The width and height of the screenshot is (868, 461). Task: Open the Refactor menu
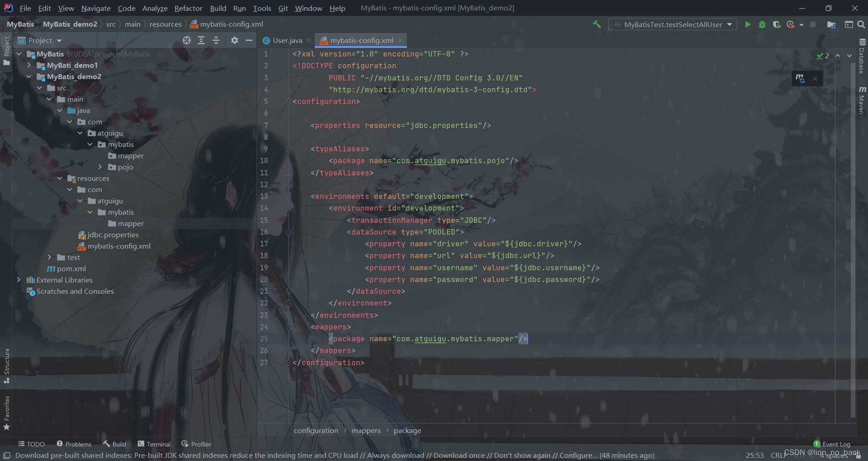click(x=189, y=8)
